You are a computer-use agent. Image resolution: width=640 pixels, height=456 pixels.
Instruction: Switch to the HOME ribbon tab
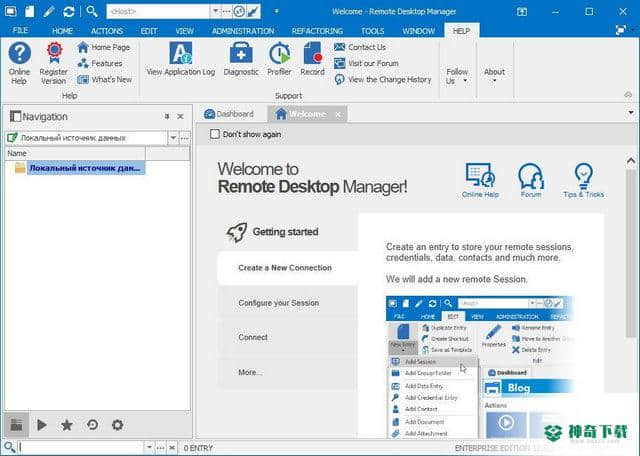(62, 31)
